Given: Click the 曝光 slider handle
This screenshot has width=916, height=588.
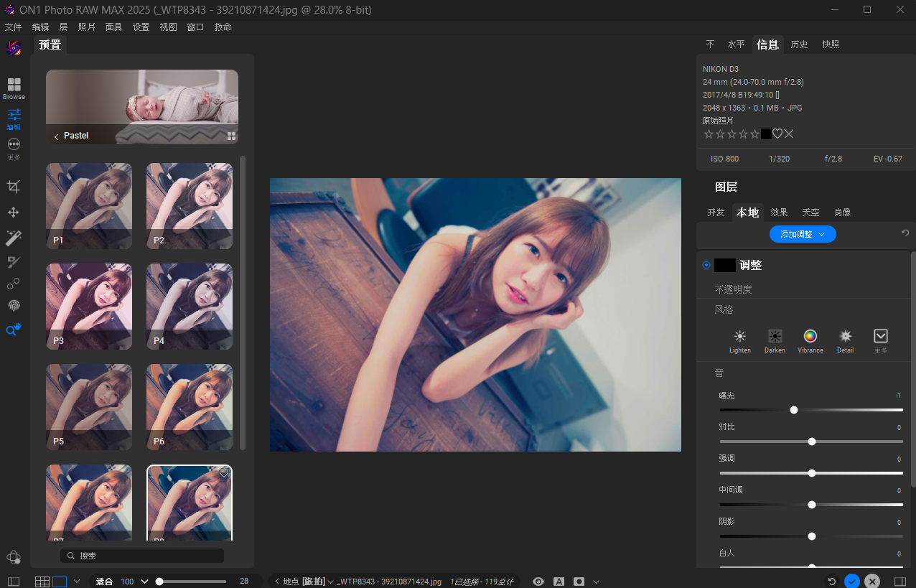Looking at the screenshot, I should [794, 410].
